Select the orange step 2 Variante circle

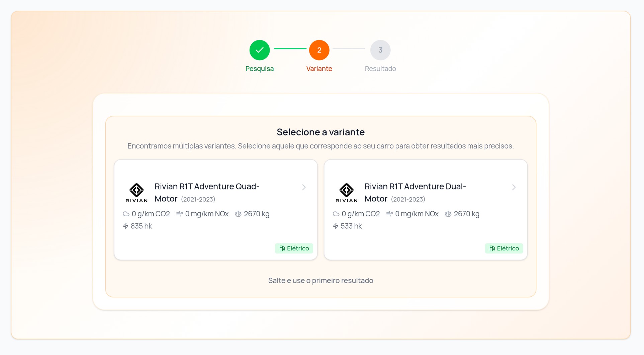coord(319,50)
